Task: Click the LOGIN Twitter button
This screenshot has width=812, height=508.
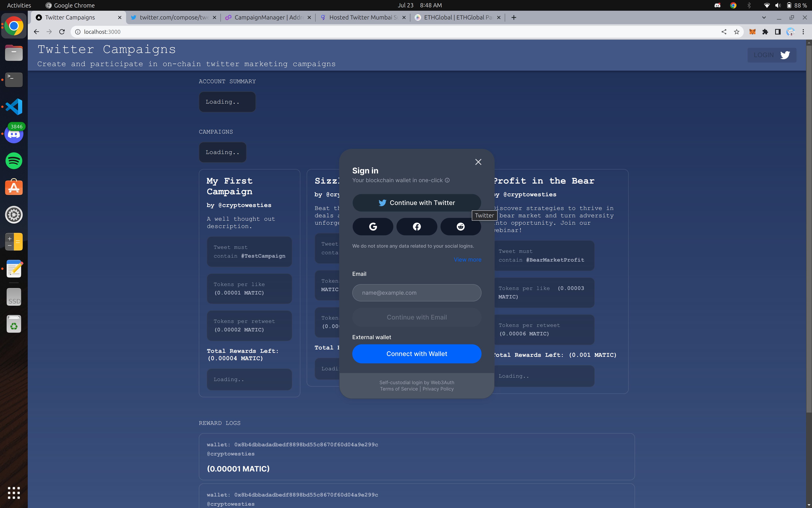Action: pyautogui.click(x=771, y=55)
